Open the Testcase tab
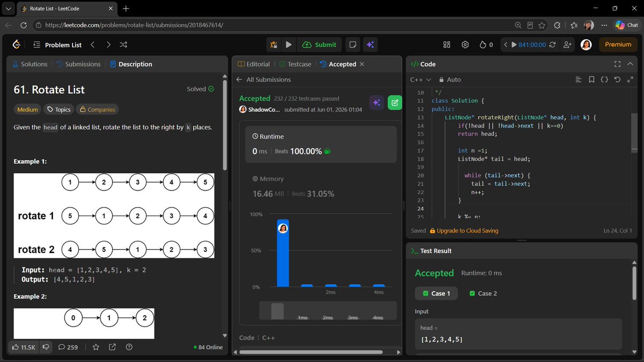This screenshot has height=362, width=644. [x=295, y=64]
